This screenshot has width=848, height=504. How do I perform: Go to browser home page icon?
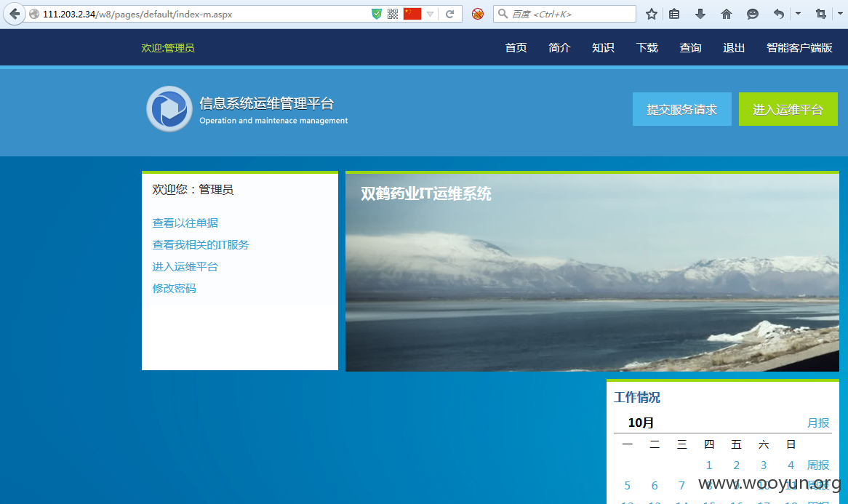pyautogui.click(x=727, y=14)
